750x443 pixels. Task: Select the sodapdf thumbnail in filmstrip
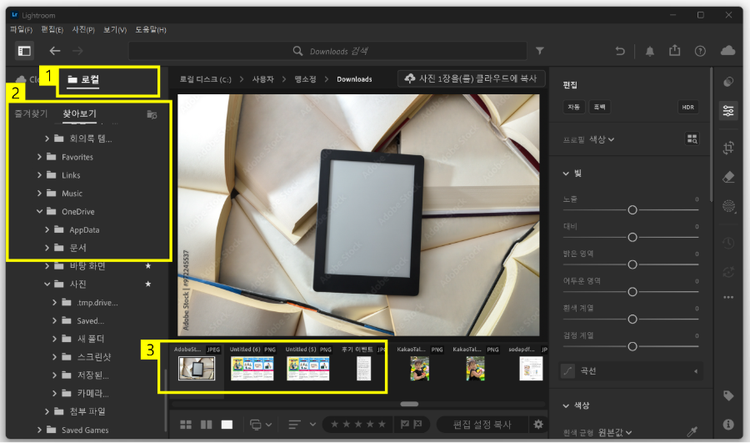coord(531,369)
